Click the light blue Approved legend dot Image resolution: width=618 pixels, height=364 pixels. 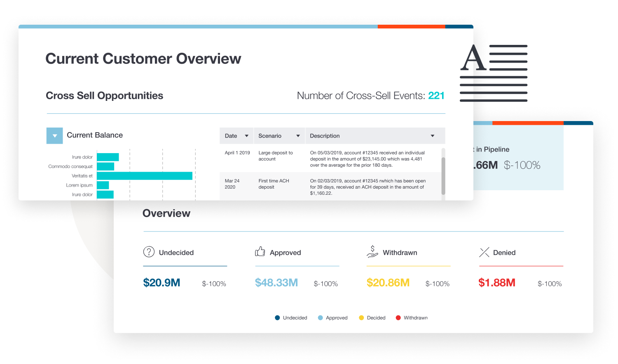320,318
